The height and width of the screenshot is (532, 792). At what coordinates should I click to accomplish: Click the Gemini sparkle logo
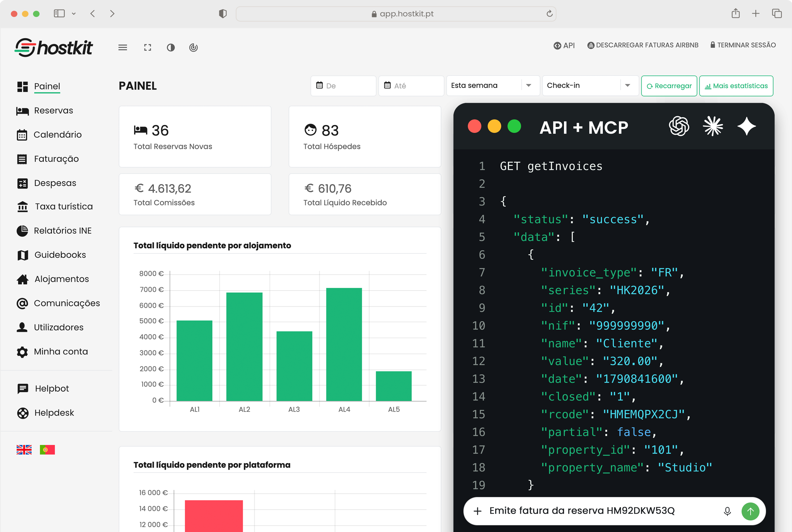pos(746,126)
